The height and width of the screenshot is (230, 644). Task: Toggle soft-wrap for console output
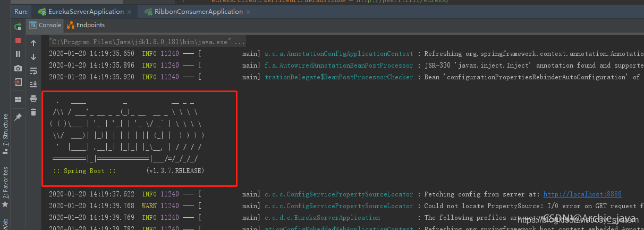pyautogui.click(x=33, y=71)
